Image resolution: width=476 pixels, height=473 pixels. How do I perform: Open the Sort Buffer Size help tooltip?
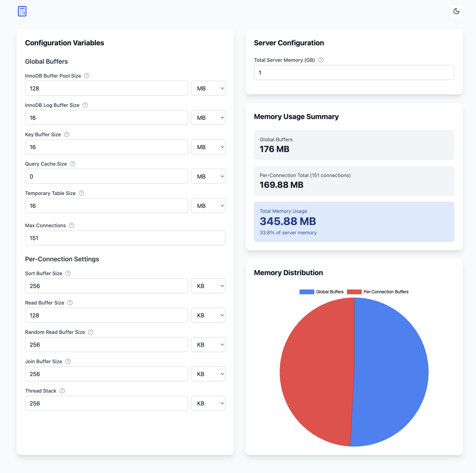pos(68,273)
